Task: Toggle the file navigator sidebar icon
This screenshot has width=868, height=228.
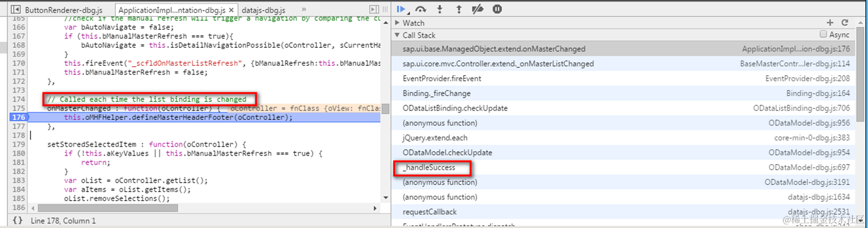Action: pos(15,9)
